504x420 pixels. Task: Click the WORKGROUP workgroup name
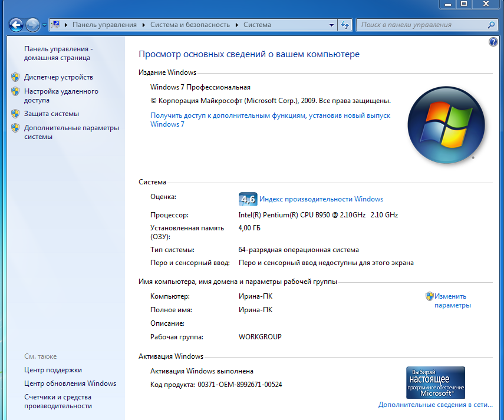(260, 337)
